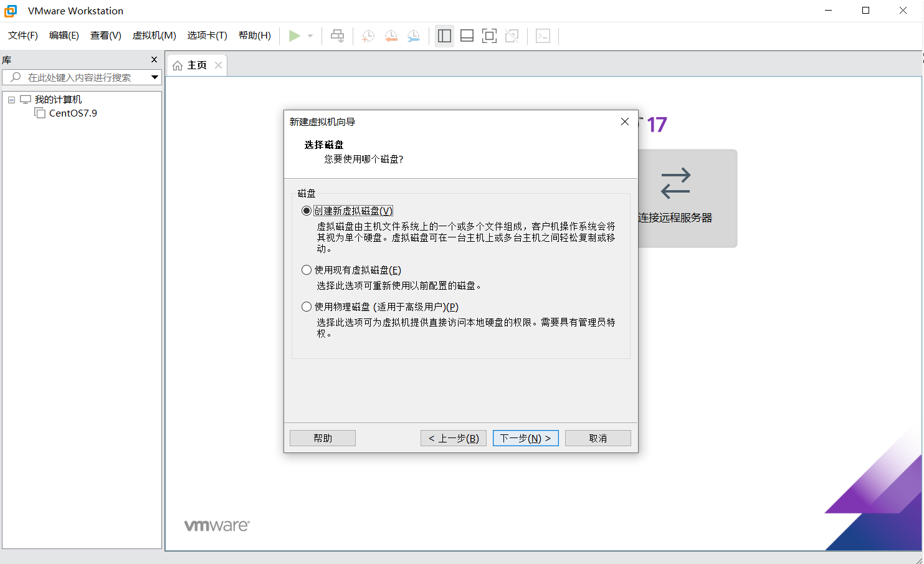Open the 选项卡(T) menu
924x564 pixels.
pyautogui.click(x=207, y=36)
